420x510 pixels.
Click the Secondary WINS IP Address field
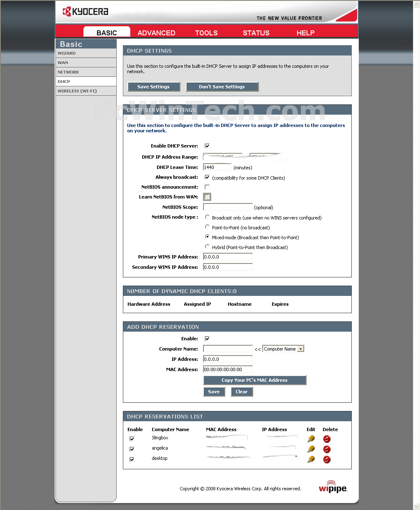[228, 267]
